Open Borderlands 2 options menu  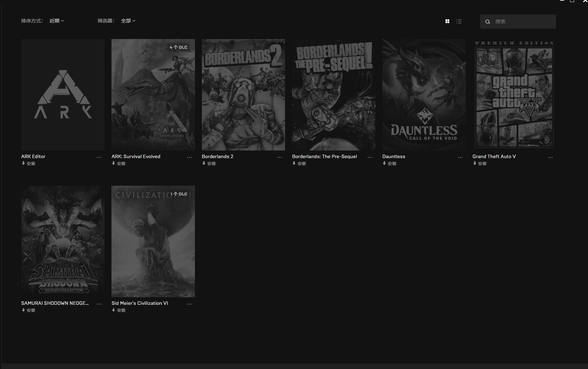point(280,157)
